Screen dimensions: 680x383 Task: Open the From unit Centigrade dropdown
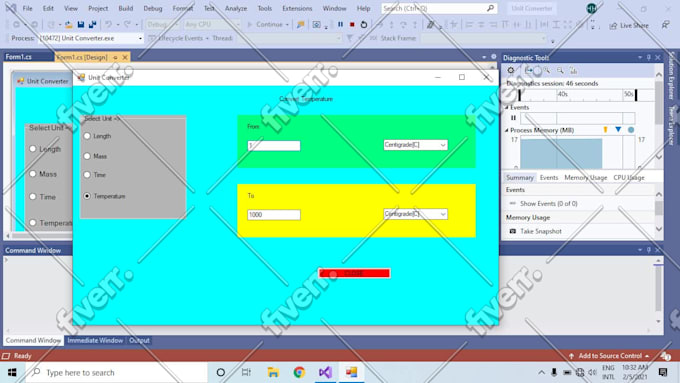(x=443, y=145)
